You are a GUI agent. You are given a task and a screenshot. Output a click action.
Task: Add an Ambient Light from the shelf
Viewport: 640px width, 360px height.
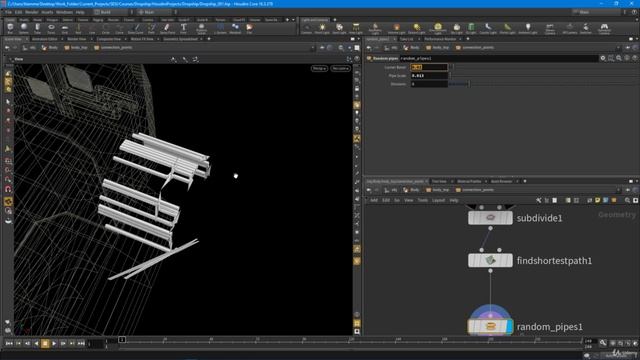[527, 29]
